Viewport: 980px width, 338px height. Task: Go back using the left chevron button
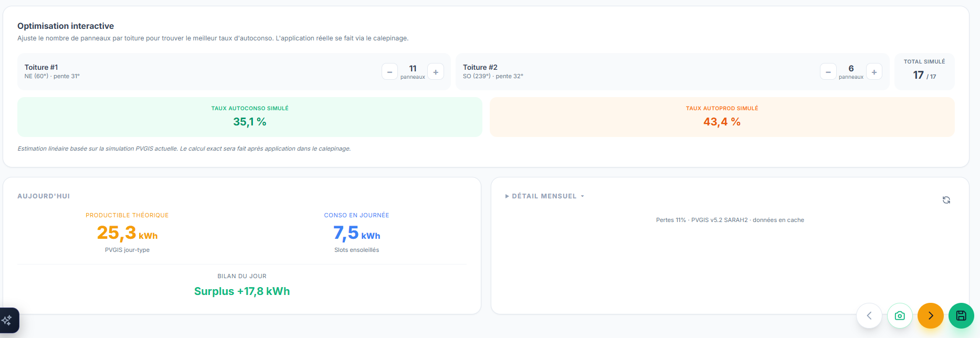(869, 315)
